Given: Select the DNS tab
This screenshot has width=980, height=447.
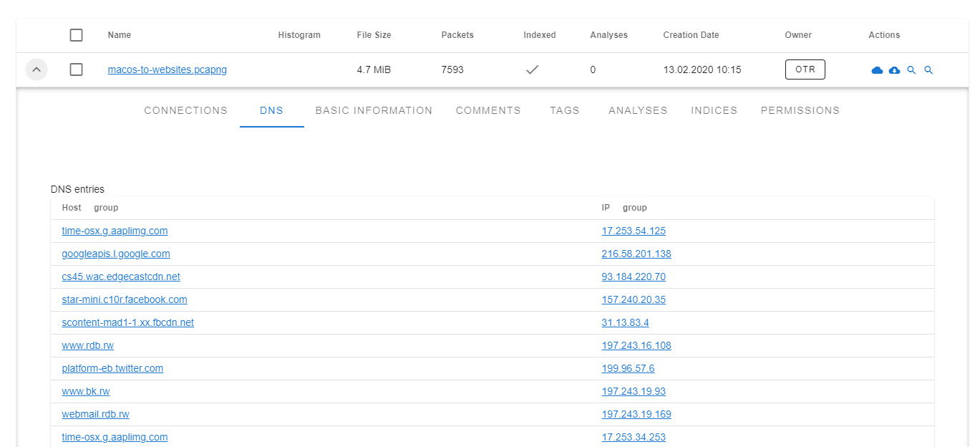Looking at the screenshot, I should point(272,110).
